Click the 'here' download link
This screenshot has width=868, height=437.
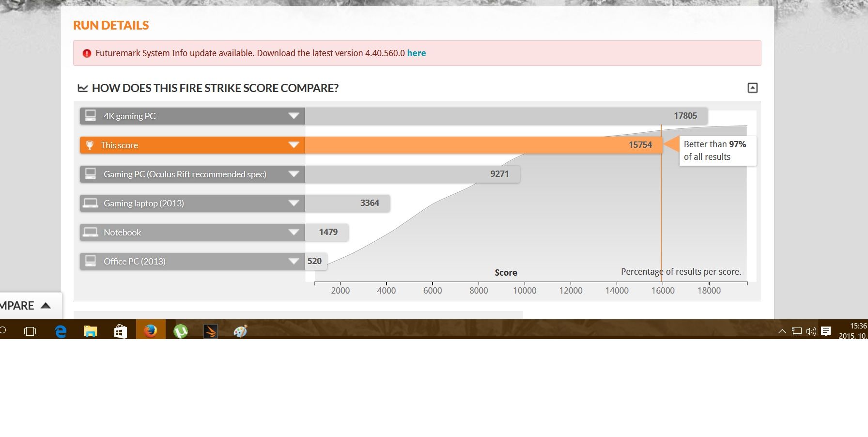point(417,53)
